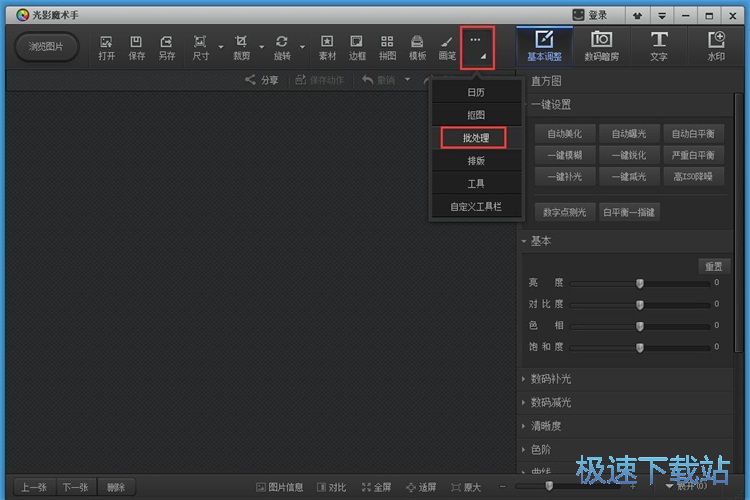The height and width of the screenshot is (500, 750).
Task: Click the 一键模糊 button
Action: click(x=565, y=156)
